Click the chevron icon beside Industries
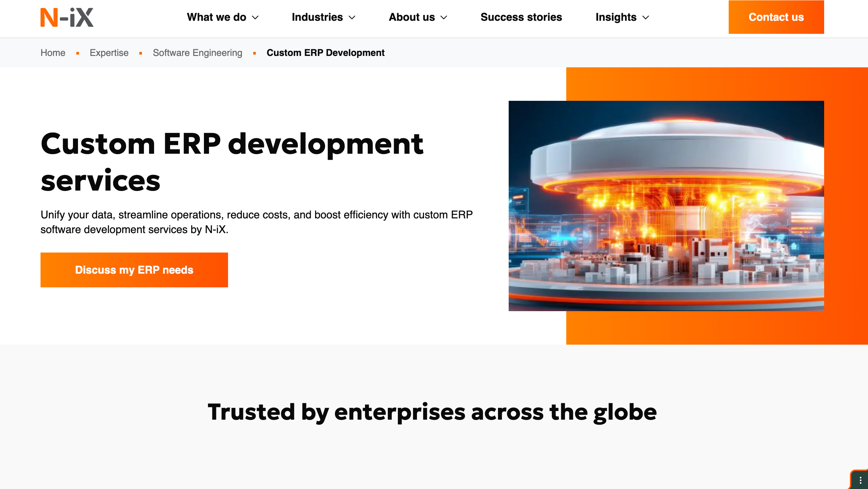 (351, 17)
